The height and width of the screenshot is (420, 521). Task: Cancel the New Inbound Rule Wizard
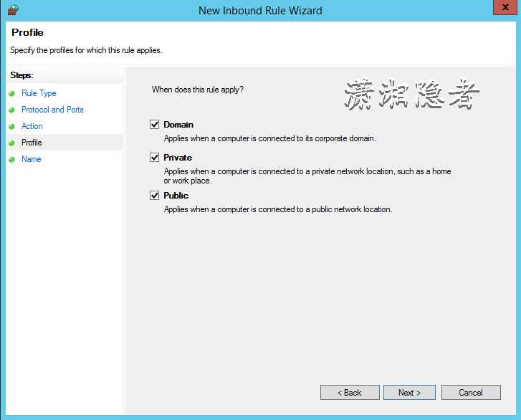(471, 393)
